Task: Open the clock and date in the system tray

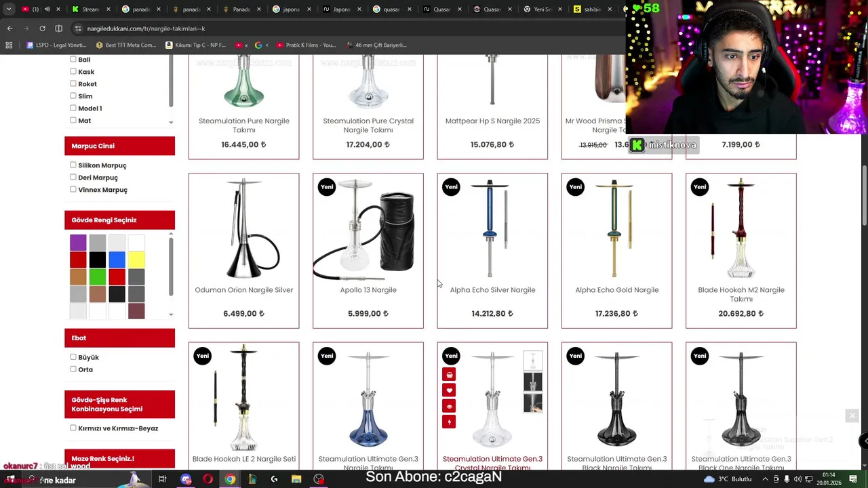Action: coord(829,479)
